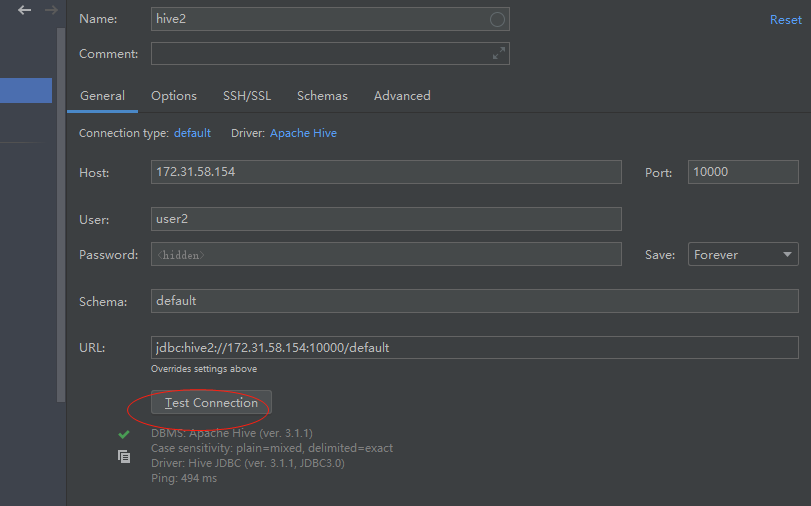This screenshot has height=506, width=811.
Task: Reset the data source settings
Action: click(x=785, y=20)
